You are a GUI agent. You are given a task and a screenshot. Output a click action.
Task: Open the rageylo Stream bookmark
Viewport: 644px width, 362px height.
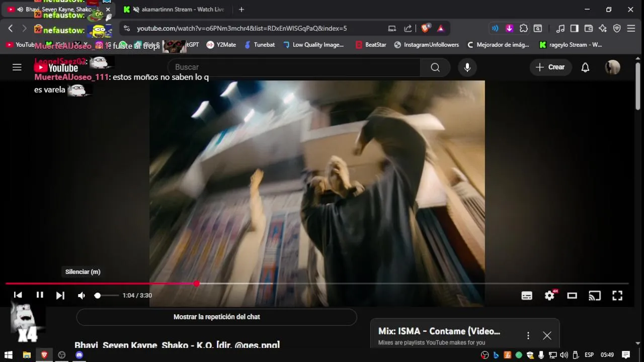click(571, 45)
